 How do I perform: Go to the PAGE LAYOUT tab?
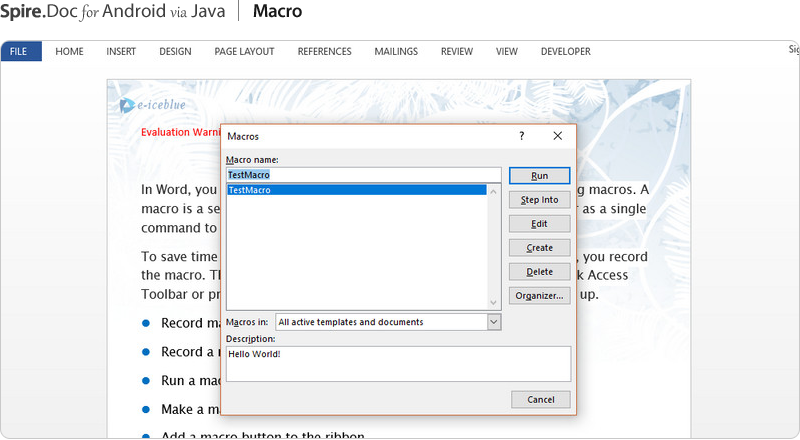point(244,52)
